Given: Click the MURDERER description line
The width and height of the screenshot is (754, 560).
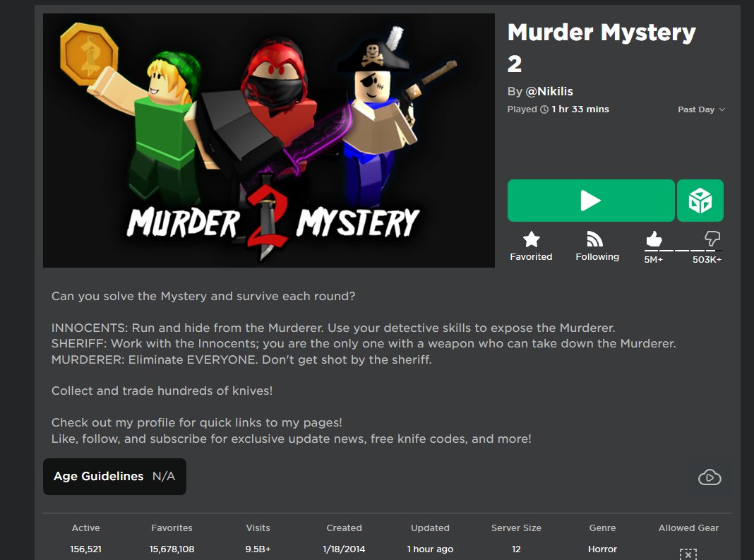Looking at the screenshot, I should (x=241, y=359).
